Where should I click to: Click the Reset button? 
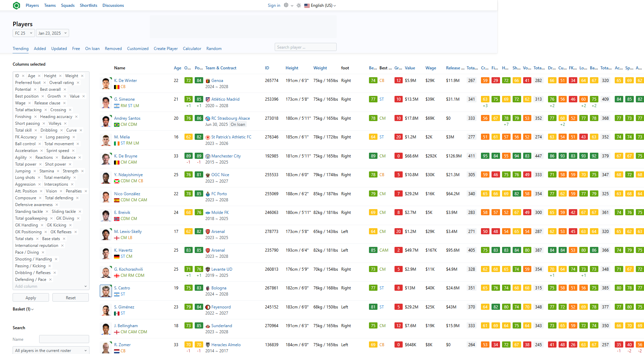point(71,298)
